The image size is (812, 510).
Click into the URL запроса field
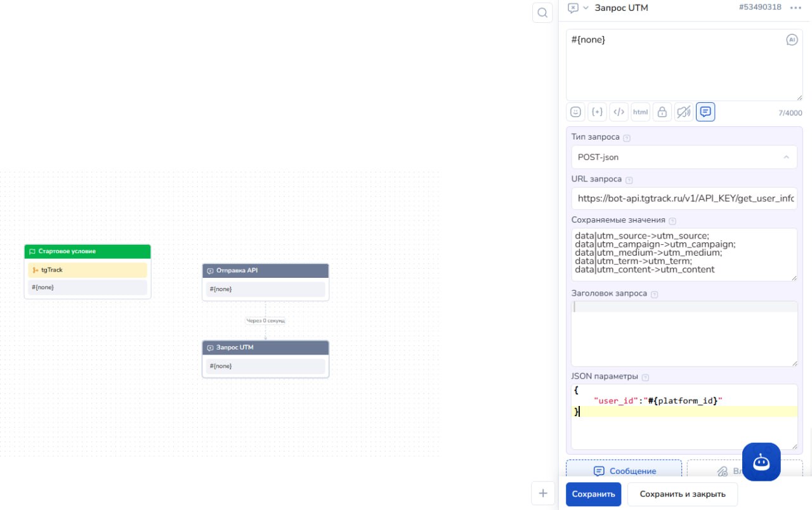(684, 199)
